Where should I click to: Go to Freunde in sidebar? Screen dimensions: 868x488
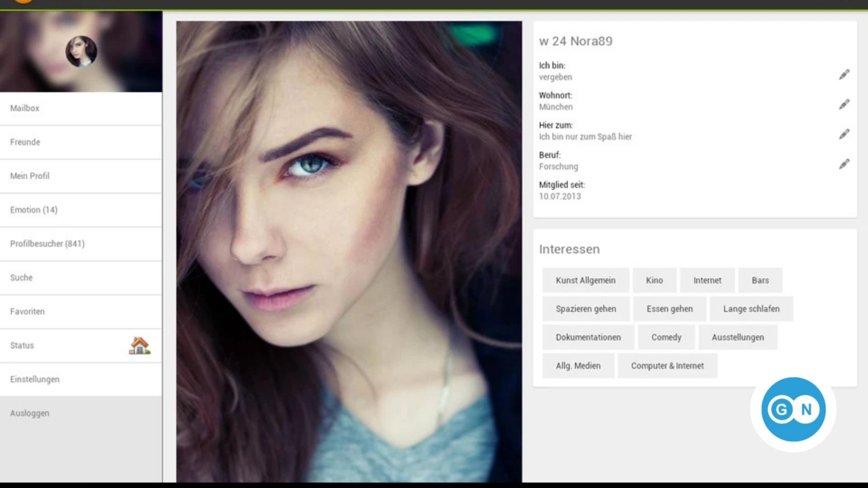(25, 142)
